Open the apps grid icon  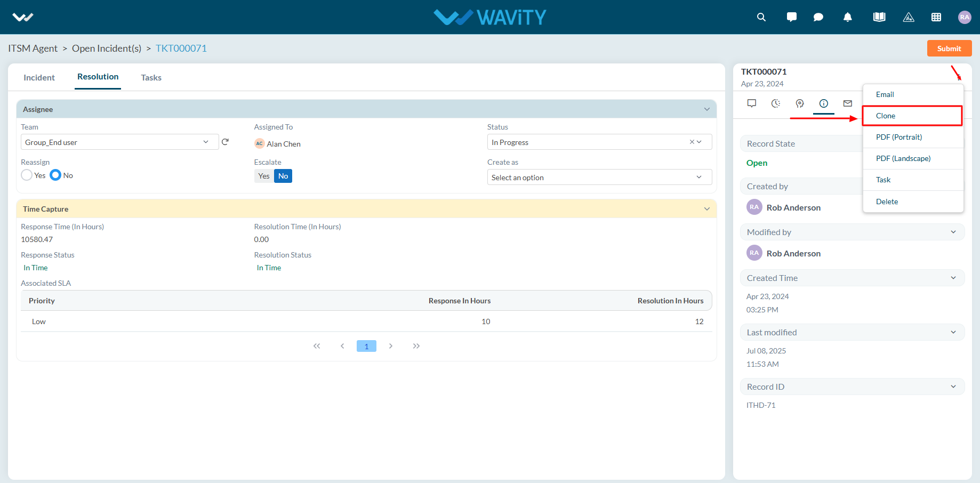[x=936, y=17]
